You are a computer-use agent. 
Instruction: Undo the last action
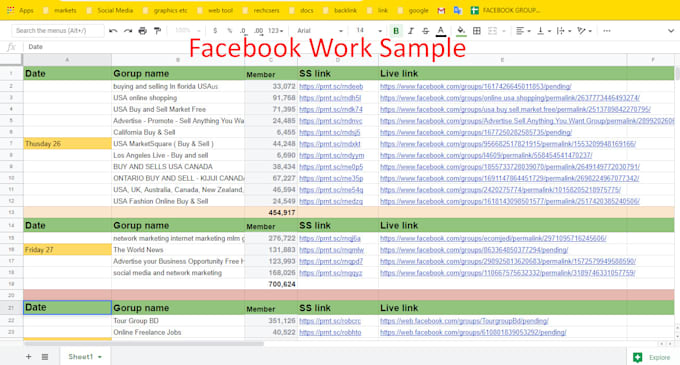coord(113,31)
